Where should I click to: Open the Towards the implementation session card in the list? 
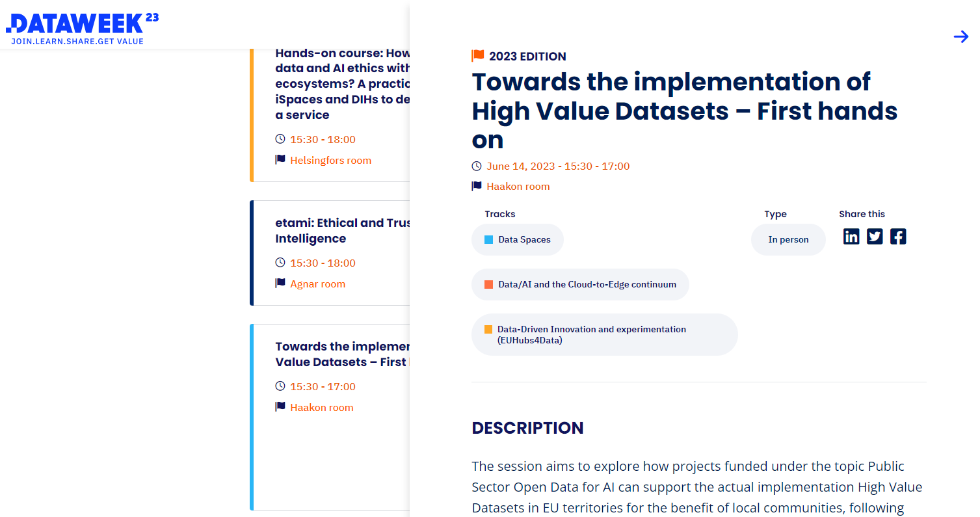click(330, 417)
